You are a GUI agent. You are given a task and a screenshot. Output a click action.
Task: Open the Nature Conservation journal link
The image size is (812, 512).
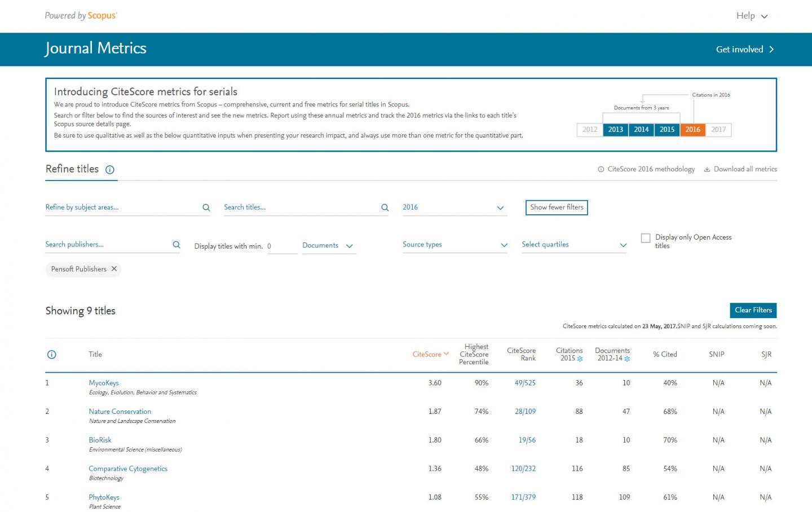coord(120,412)
